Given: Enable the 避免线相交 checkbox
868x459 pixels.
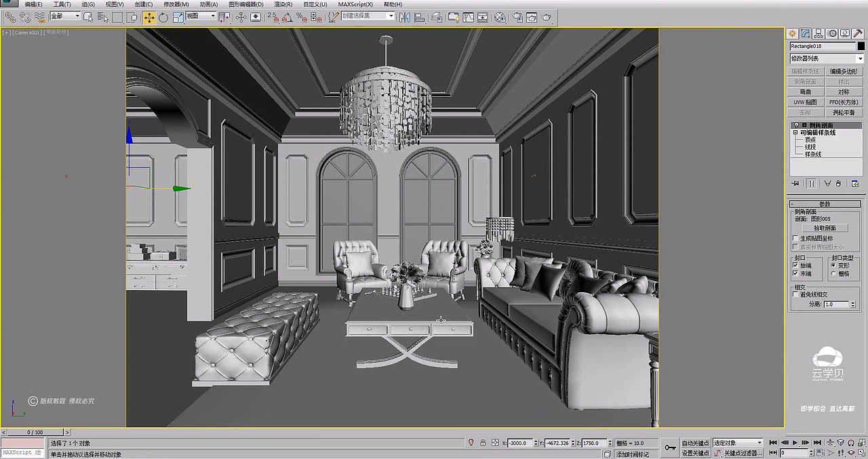Looking at the screenshot, I should click(795, 294).
